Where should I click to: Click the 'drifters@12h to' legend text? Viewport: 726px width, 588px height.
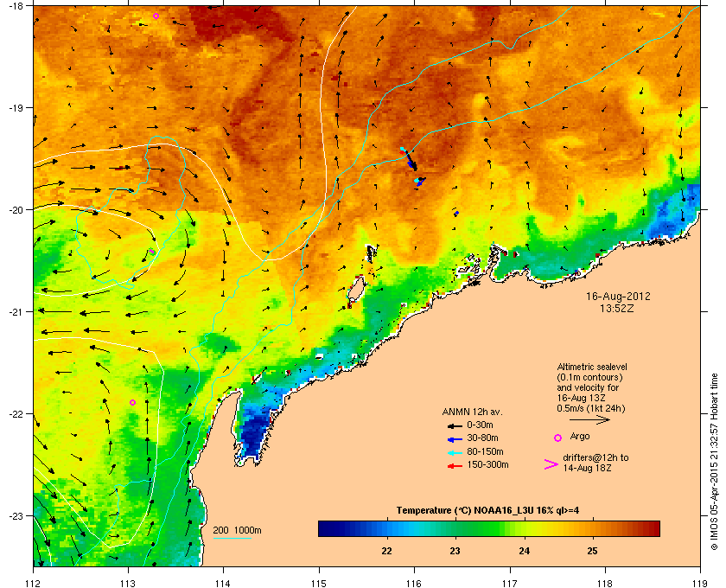[x=595, y=457]
